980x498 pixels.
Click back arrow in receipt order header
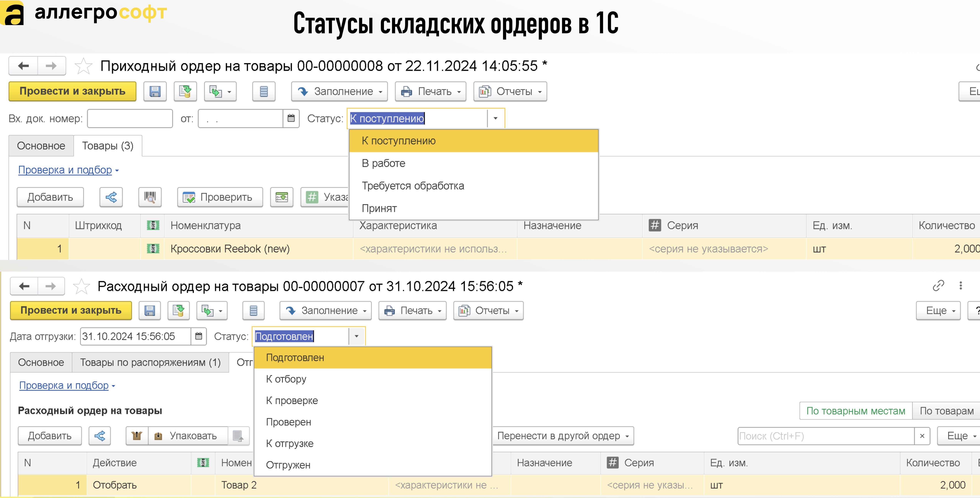(24, 66)
